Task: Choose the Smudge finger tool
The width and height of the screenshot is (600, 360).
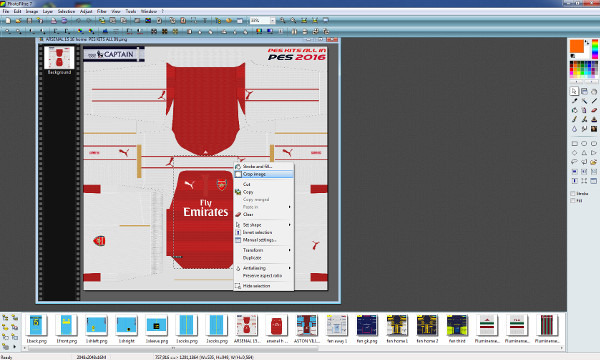Action: click(584, 129)
